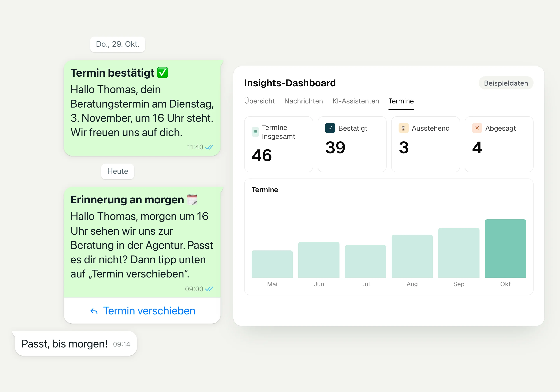Click the Passt, bis morgen! reply message

76,343
